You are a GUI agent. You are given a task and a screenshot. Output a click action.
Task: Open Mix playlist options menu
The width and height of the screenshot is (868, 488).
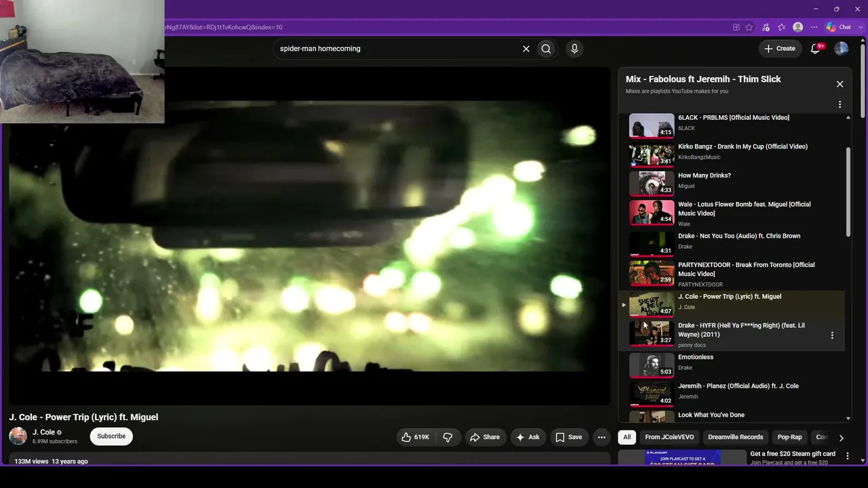tap(840, 104)
